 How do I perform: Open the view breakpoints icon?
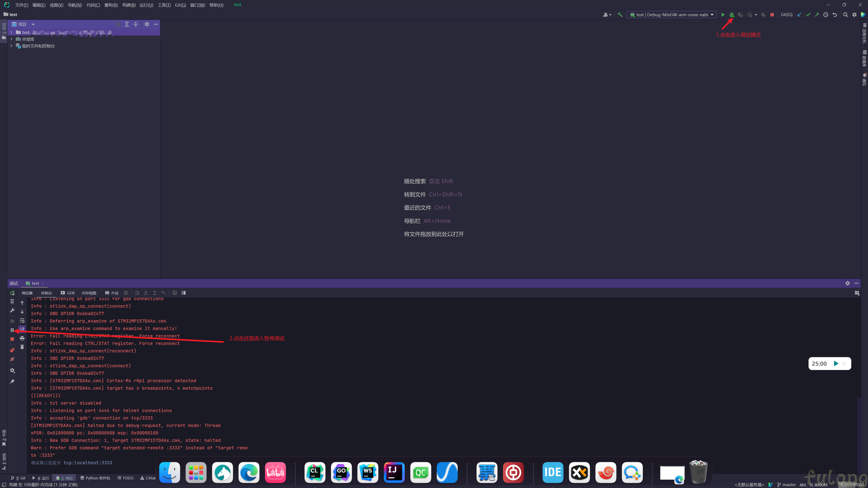(x=12, y=350)
